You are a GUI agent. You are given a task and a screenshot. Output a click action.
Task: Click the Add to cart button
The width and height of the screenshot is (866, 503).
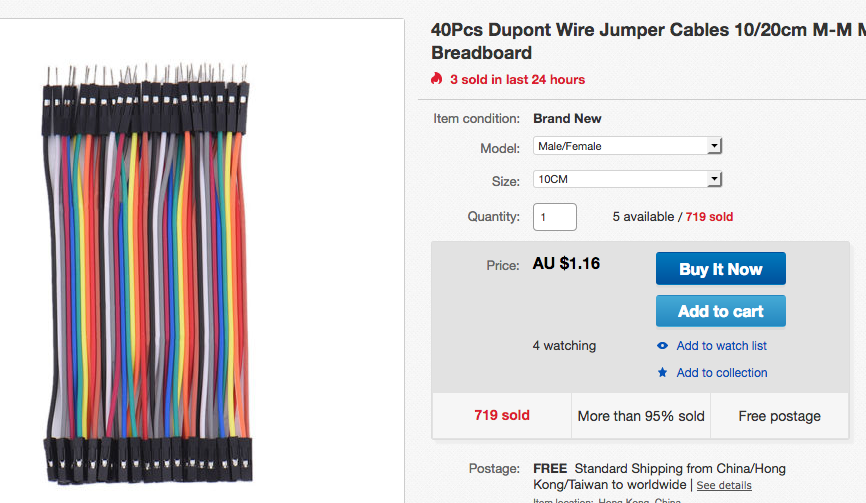point(721,311)
